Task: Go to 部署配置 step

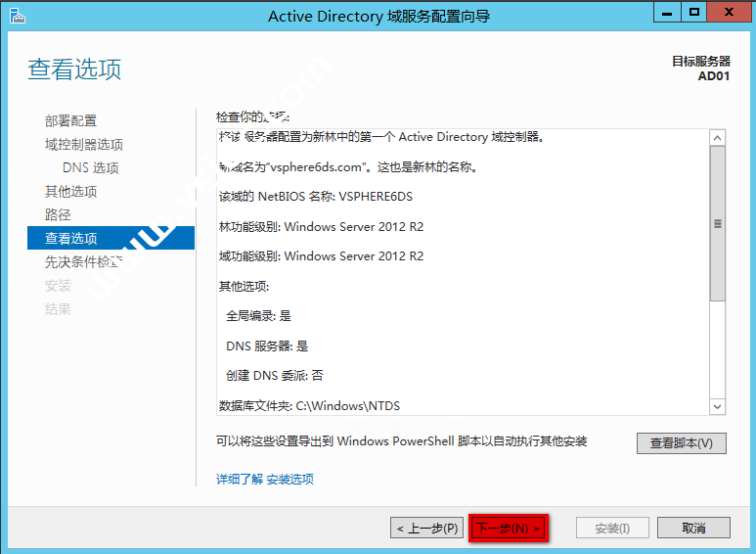Action: click(70, 120)
